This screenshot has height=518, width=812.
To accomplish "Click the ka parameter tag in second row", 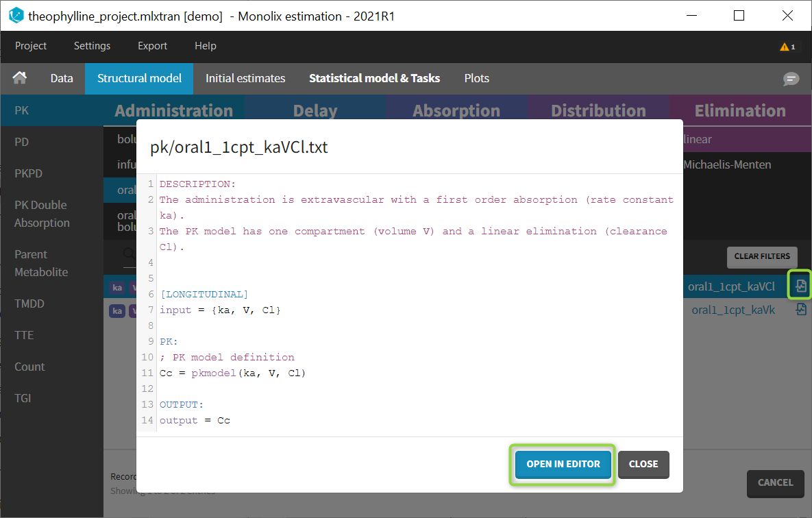I will pos(118,311).
